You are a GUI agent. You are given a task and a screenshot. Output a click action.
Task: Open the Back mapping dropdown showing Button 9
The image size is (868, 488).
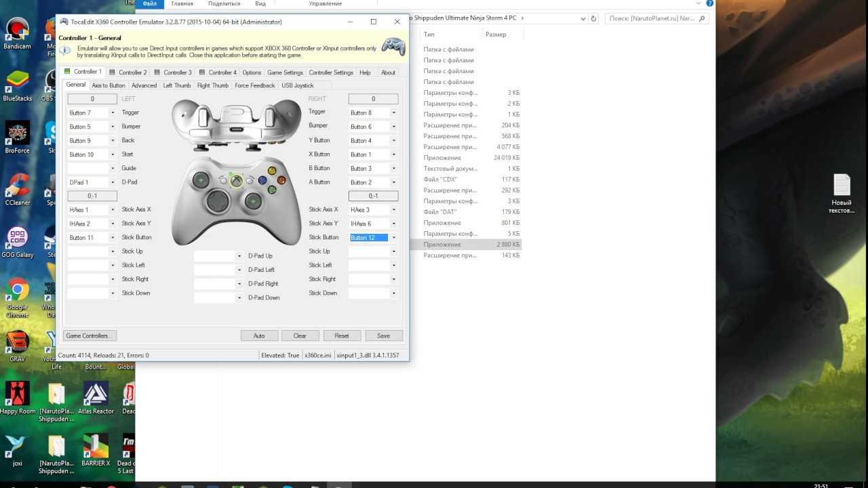pyautogui.click(x=113, y=140)
